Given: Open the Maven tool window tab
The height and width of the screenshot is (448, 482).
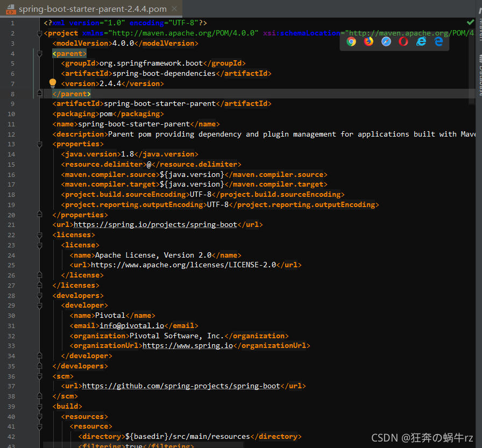Looking at the screenshot, I should (479, 25).
